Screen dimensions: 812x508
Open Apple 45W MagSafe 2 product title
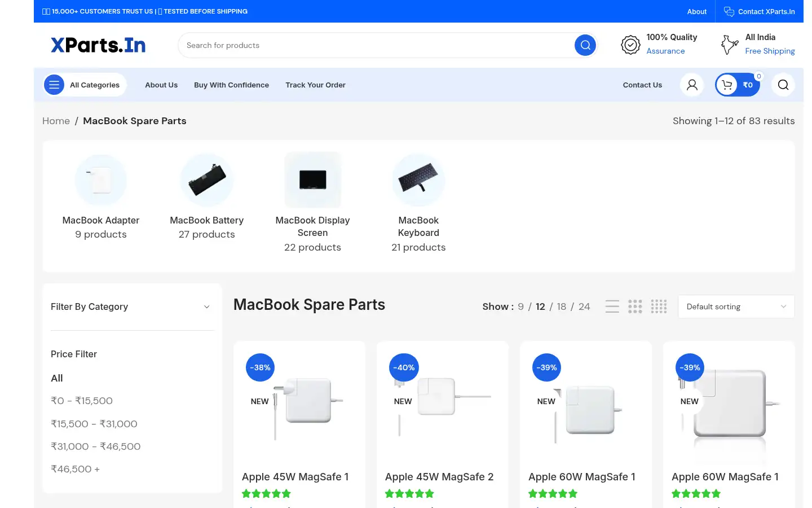pos(439,477)
